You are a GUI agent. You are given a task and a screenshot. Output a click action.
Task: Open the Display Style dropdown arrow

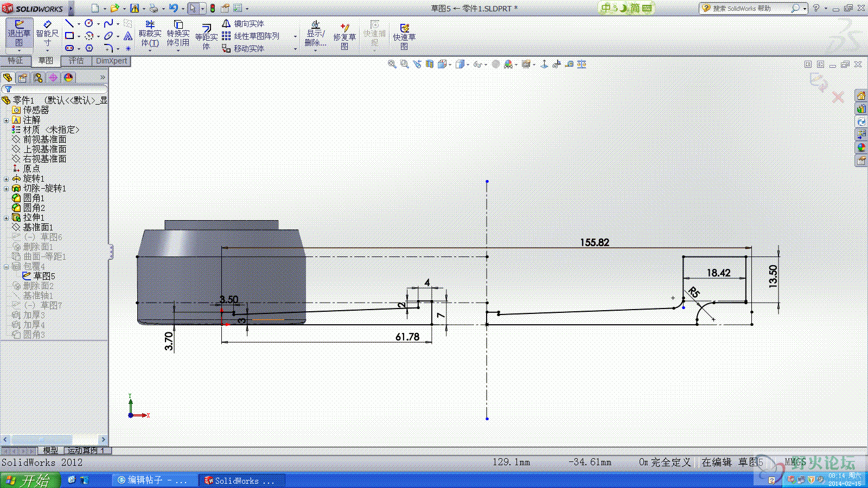[x=468, y=65]
